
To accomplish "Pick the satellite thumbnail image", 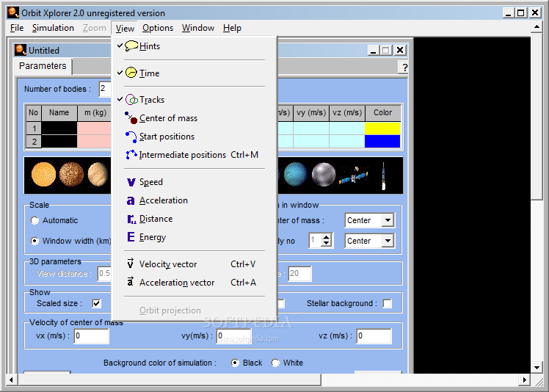I will coord(354,175).
